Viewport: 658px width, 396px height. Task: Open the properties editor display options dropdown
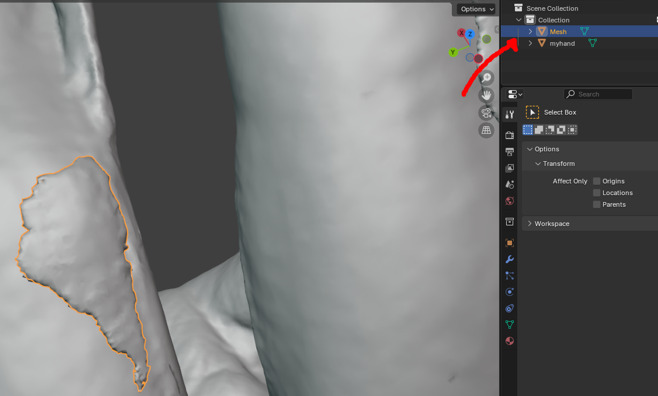[x=514, y=94]
